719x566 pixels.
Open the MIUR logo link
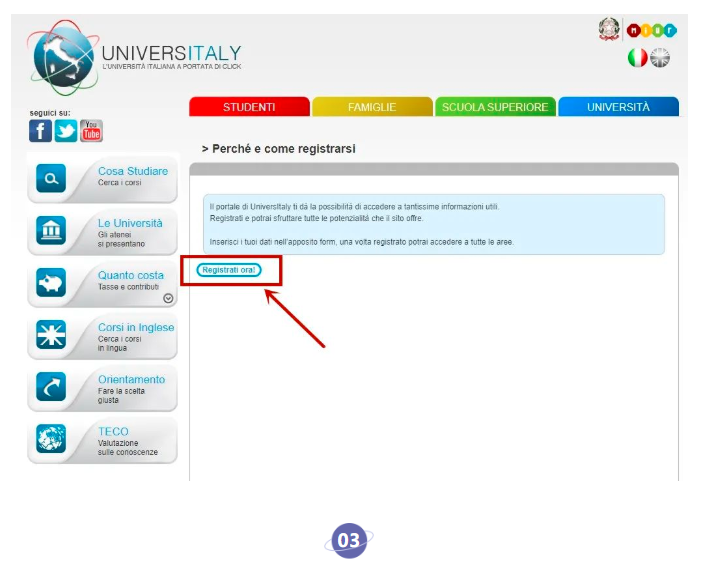pos(652,31)
